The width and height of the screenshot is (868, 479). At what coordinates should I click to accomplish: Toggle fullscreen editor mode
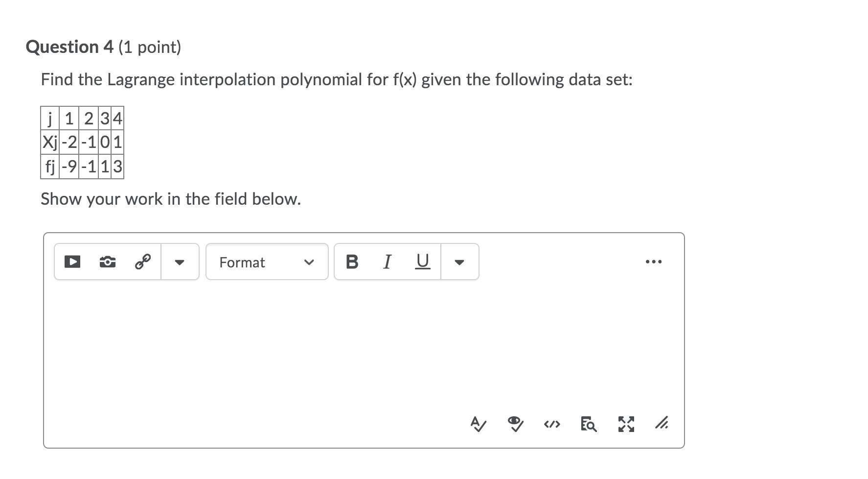coord(626,424)
